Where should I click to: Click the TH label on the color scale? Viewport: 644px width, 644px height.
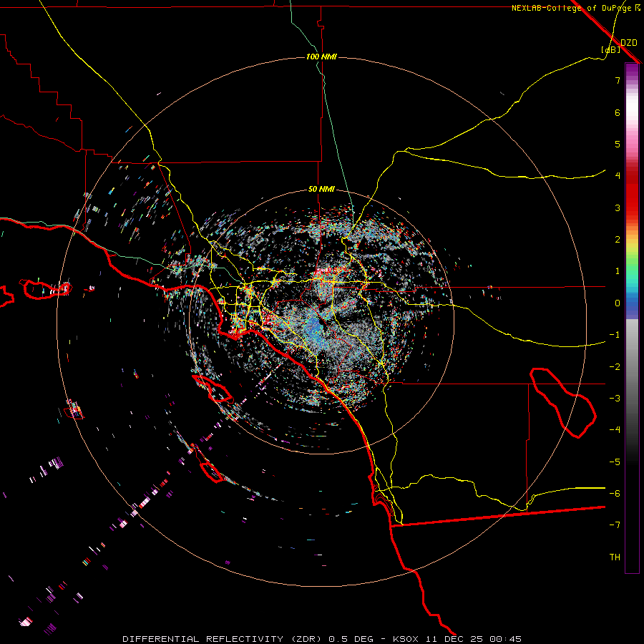[x=615, y=557]
